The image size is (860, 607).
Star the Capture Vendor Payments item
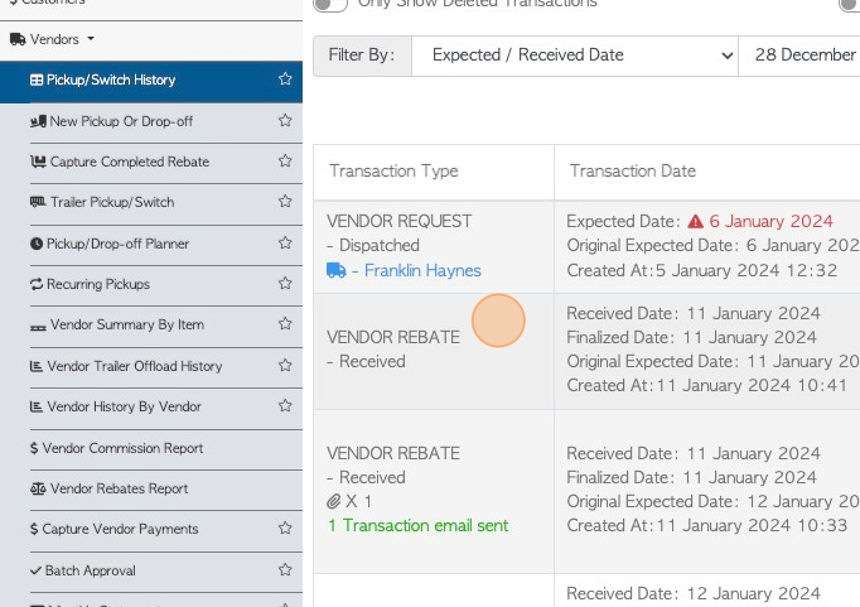285,529
